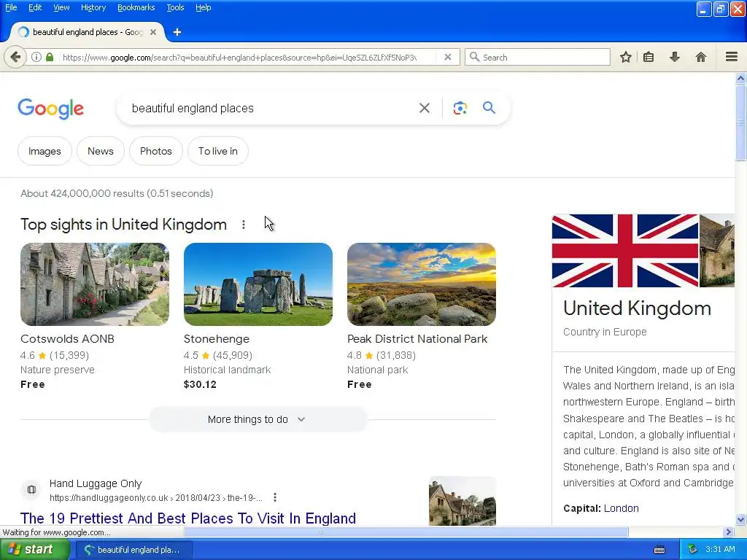Open the Help menu

tap(203, 7)
